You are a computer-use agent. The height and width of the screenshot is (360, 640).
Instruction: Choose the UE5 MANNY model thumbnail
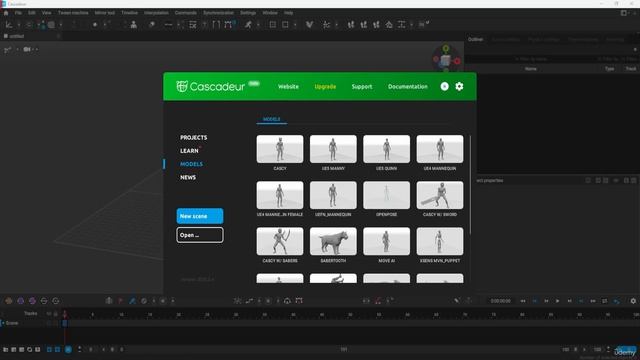[x=333, y=149]
